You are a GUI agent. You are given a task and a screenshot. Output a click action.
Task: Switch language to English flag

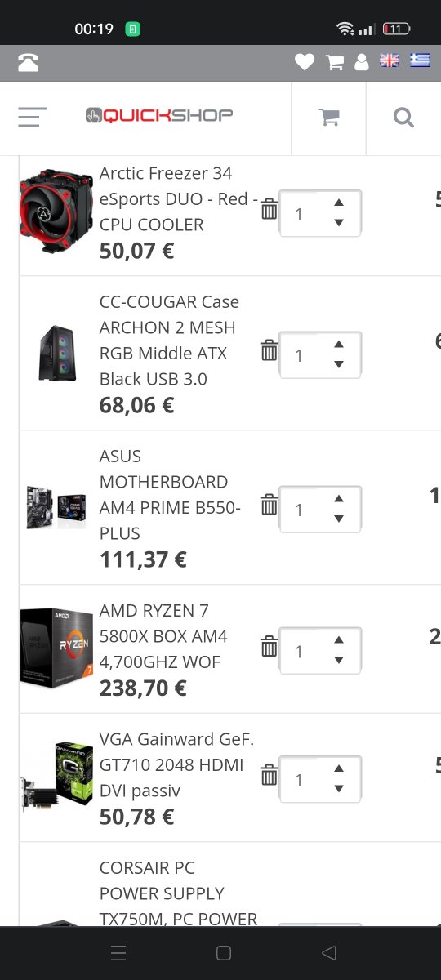pyautogui.click(x=390, y=61)
